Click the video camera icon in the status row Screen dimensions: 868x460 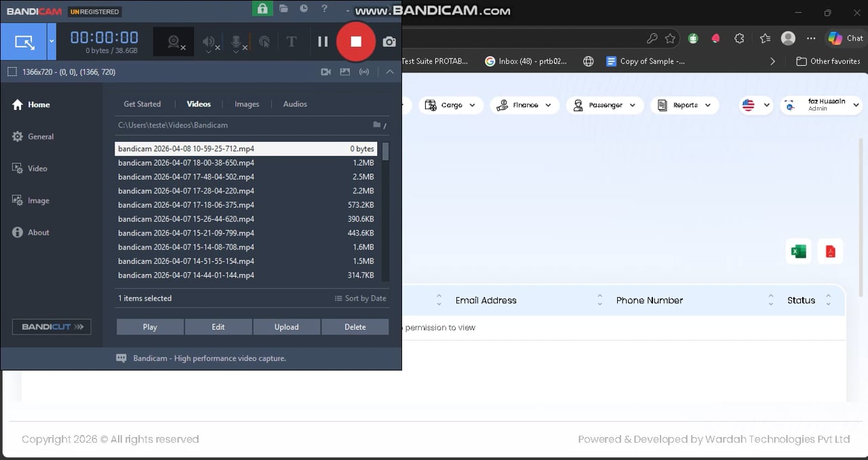click(x=325, y=72)
